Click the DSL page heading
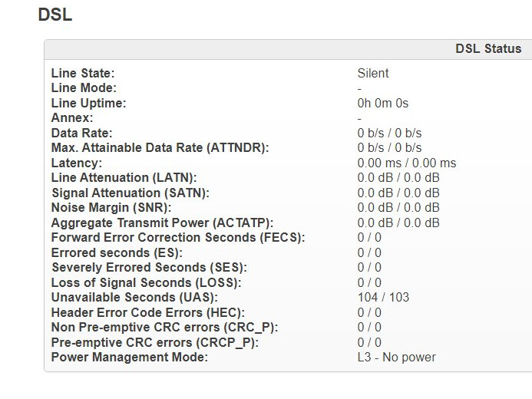Image resolution: width=532 pixels, height=399 pixels. (x=55, y=15)
